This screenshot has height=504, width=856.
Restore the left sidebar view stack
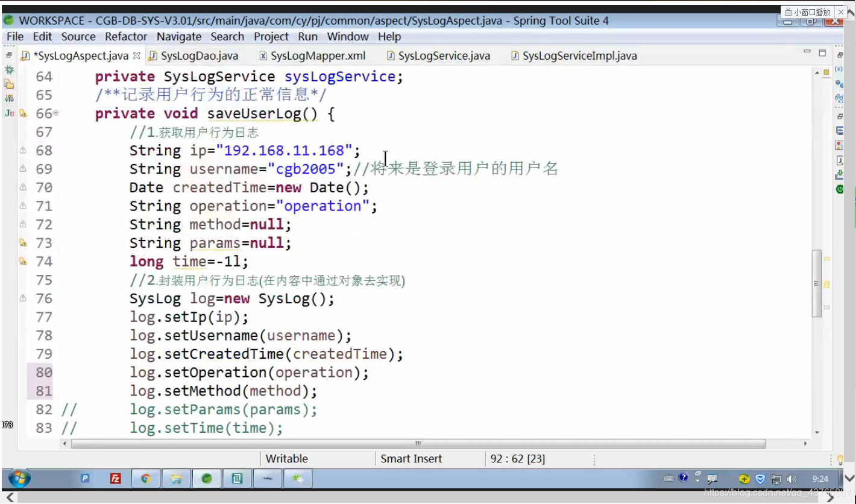click(x=9, y=55)
